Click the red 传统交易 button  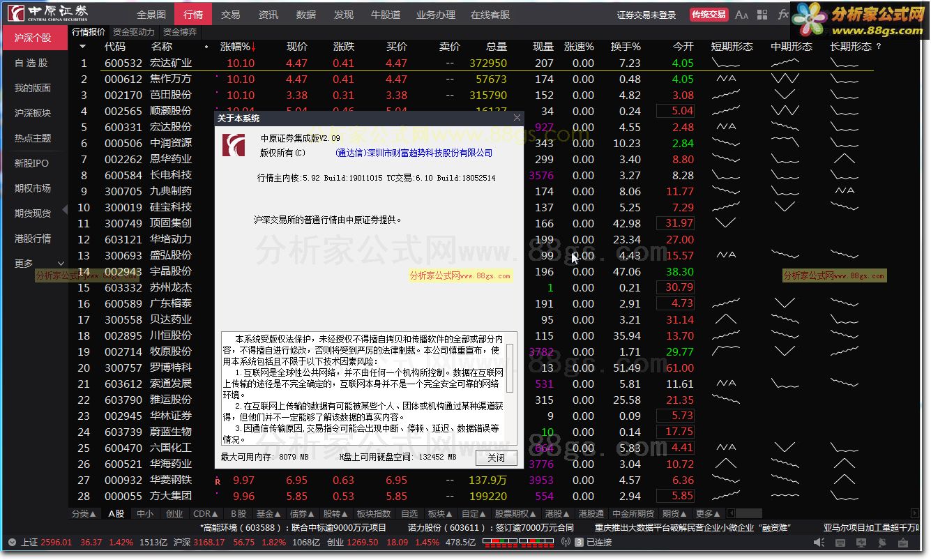coord(709,15)
